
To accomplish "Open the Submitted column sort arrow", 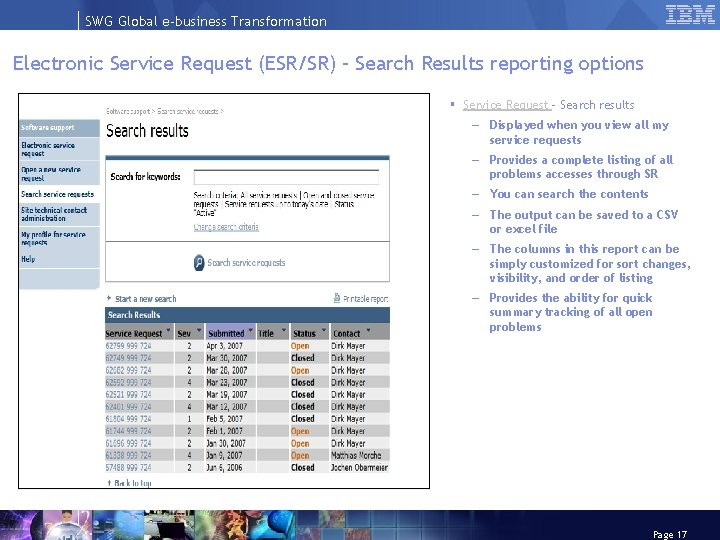I will pyautogui.click(x=251, y=330).
